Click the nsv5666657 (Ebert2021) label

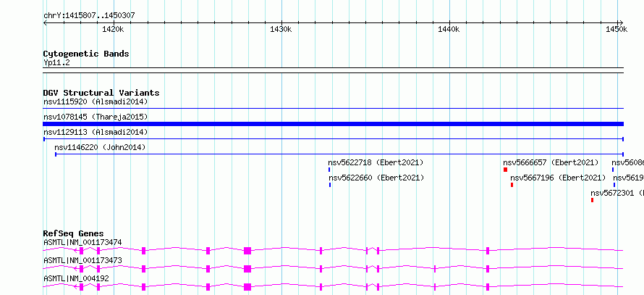(551, 163)
